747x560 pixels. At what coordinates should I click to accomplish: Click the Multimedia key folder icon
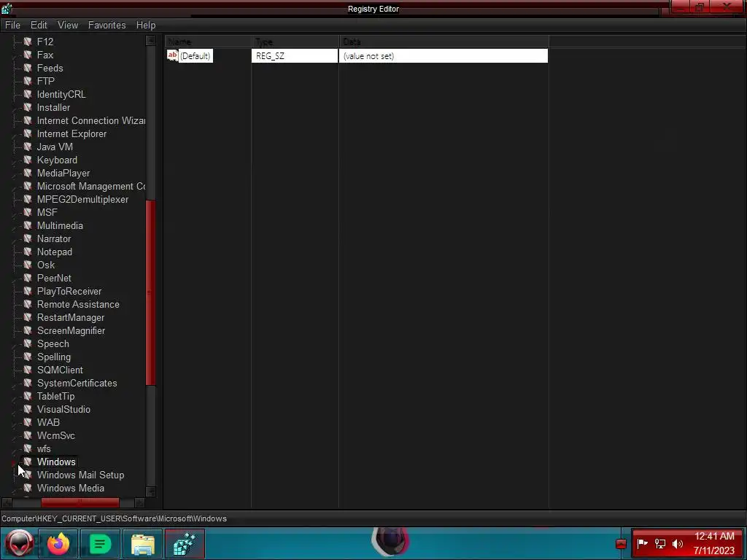pos(28,226)
